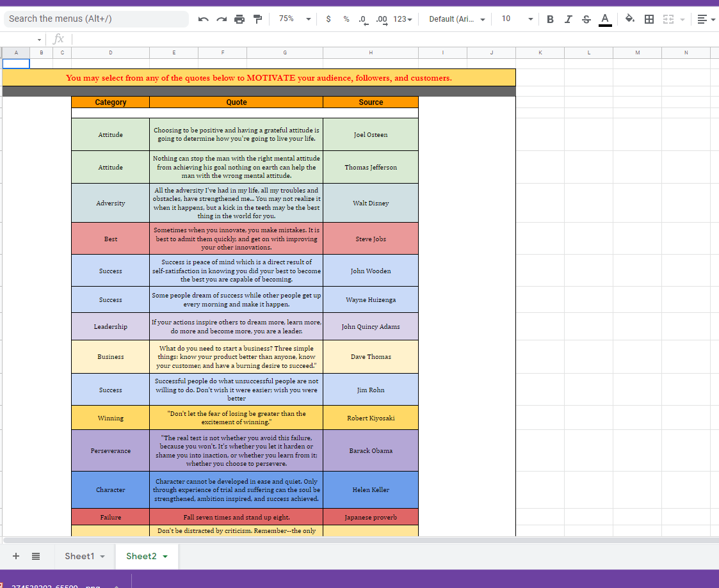This screenshot has height=588, width=719.
Task: Click the yellow MOTIVATE banner cell
Action: (x=259, y=77)
